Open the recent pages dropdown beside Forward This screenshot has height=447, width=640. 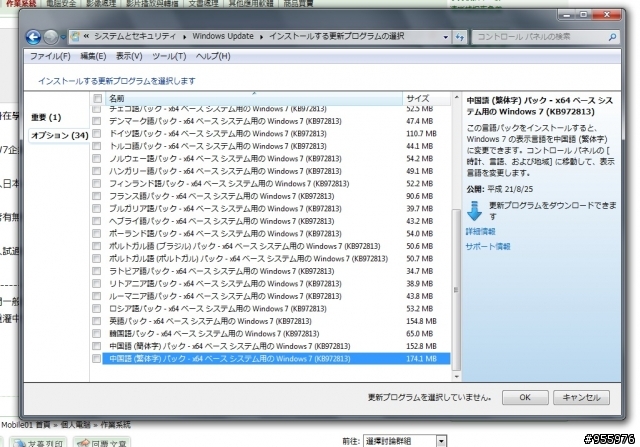click(x=63, y=37)
